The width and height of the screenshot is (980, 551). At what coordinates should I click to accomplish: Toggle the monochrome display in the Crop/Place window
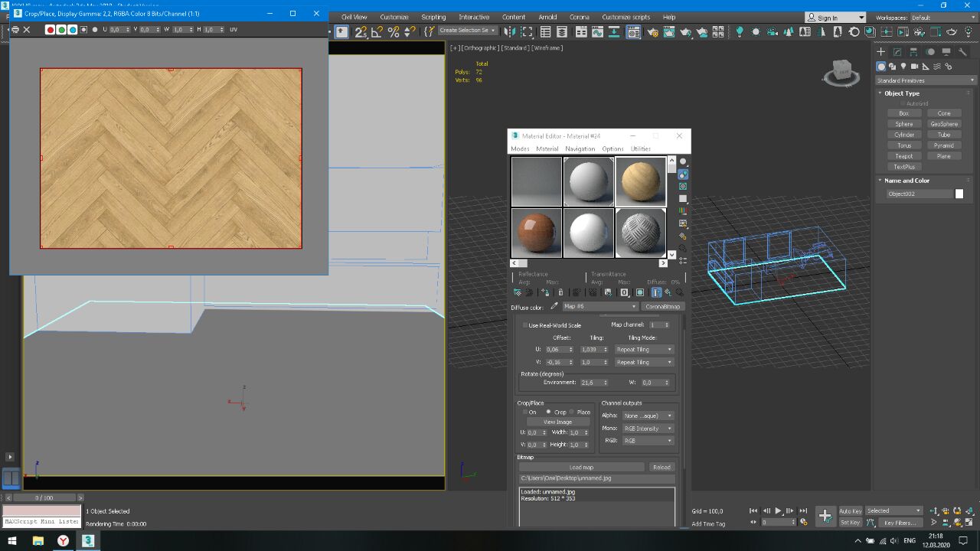point(95,30)
